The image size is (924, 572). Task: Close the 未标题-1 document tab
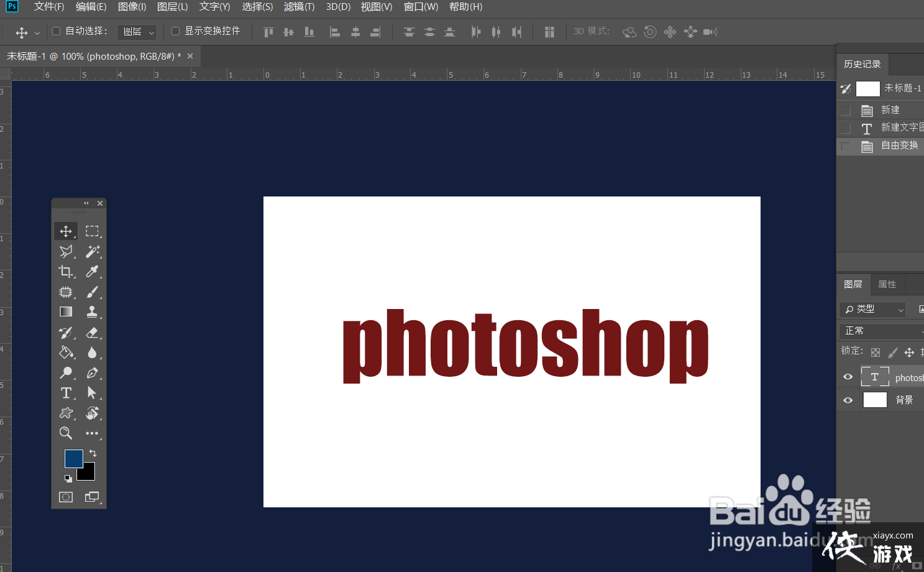(x=190, y=56)
